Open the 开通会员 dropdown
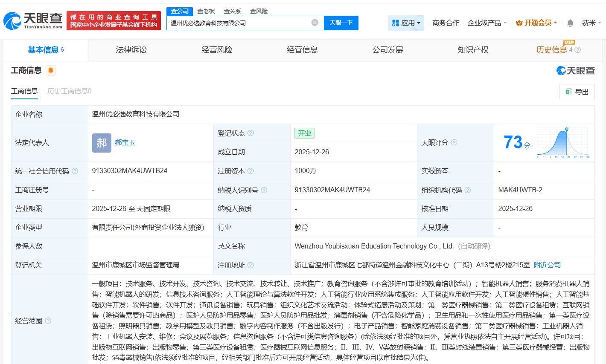Image resolution: width=606 pixels, height=364 pixels. tap(536, 23)
